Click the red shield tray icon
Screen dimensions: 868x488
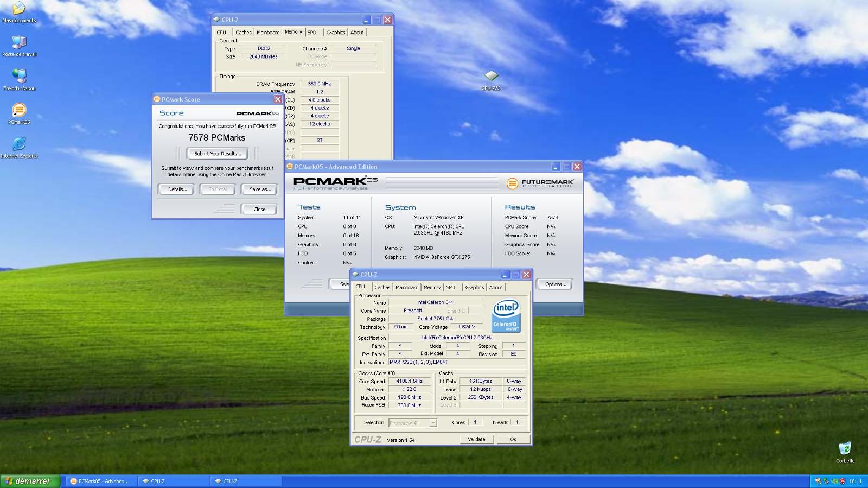pyautogui.click(x=843, y=481)
